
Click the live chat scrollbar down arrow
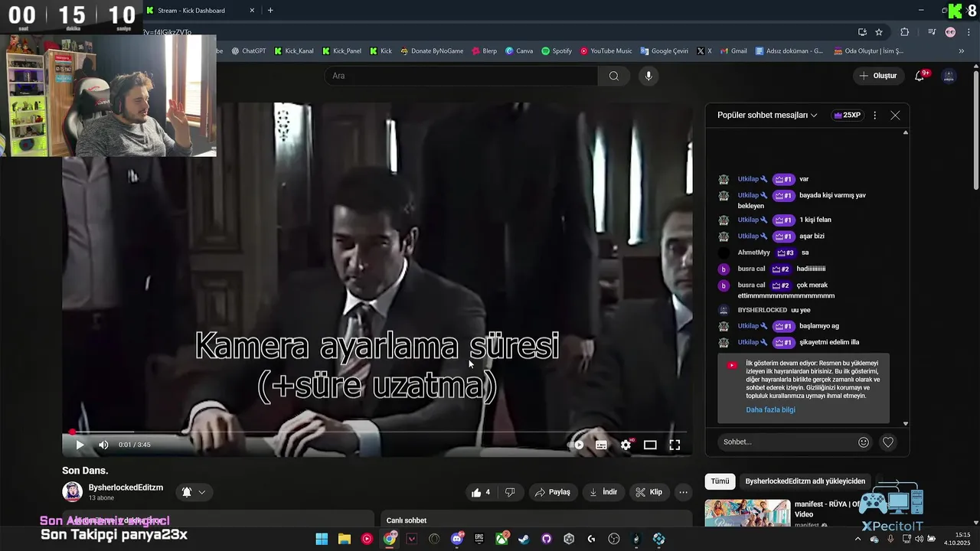click(x=906, y=423)
